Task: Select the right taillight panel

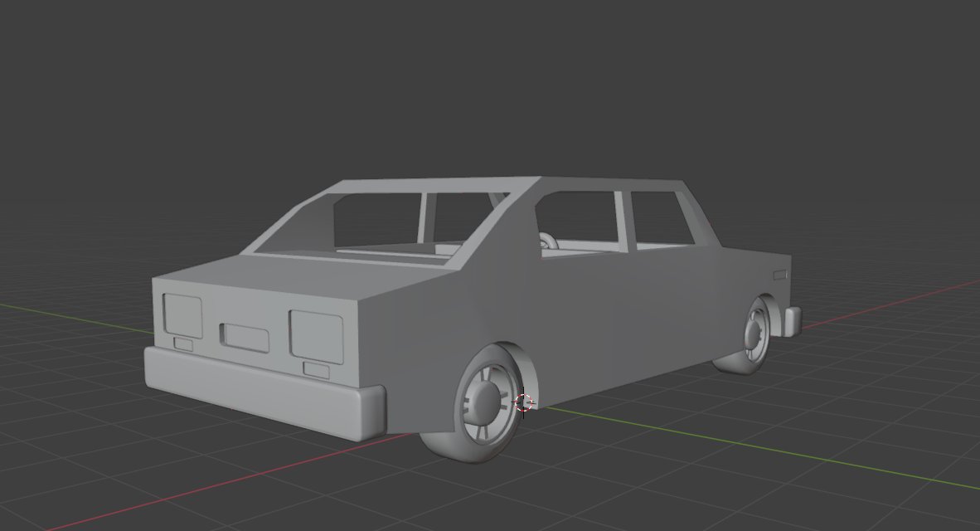Action: coord(317,337)
